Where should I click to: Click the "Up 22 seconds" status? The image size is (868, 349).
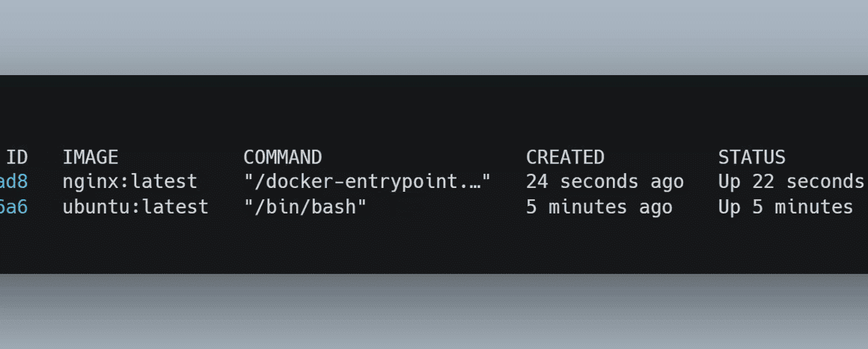[791, 182]
